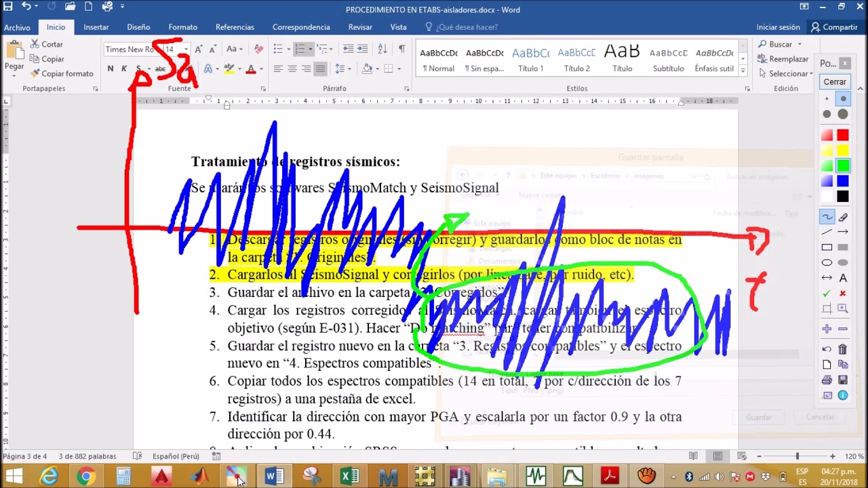Click the floppy disk save icon in palette
Screen dimensions: 868x488
point(843,380)
